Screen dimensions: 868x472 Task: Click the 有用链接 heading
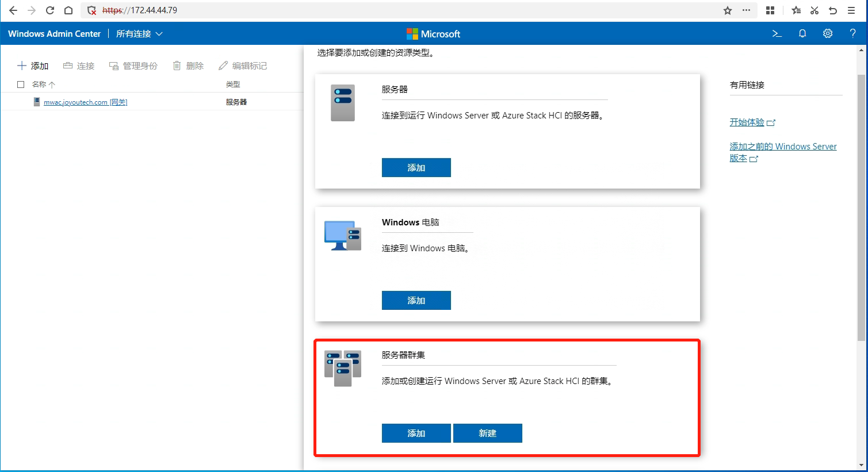[747, 85]
